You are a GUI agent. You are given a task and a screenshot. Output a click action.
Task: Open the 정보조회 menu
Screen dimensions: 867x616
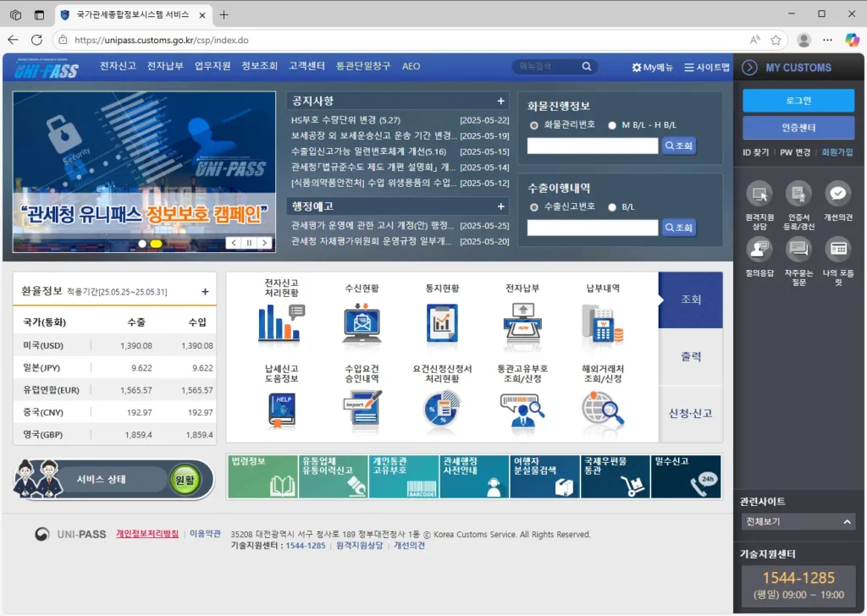pyautogui.click(x=259, y=66)
